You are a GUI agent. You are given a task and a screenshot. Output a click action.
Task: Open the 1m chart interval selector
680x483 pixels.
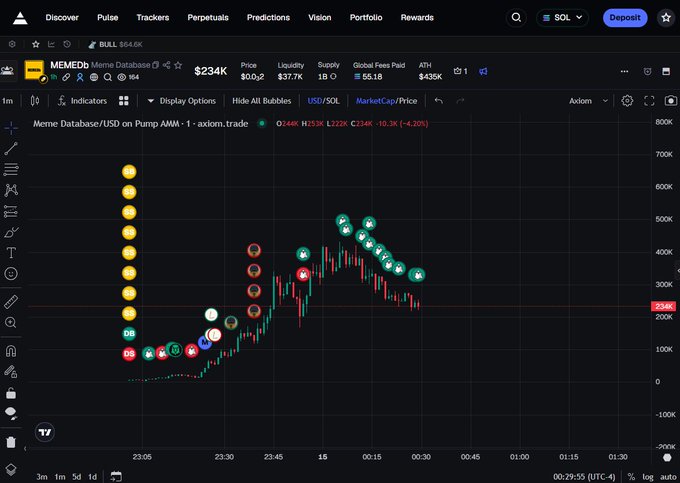click(7, 101)
